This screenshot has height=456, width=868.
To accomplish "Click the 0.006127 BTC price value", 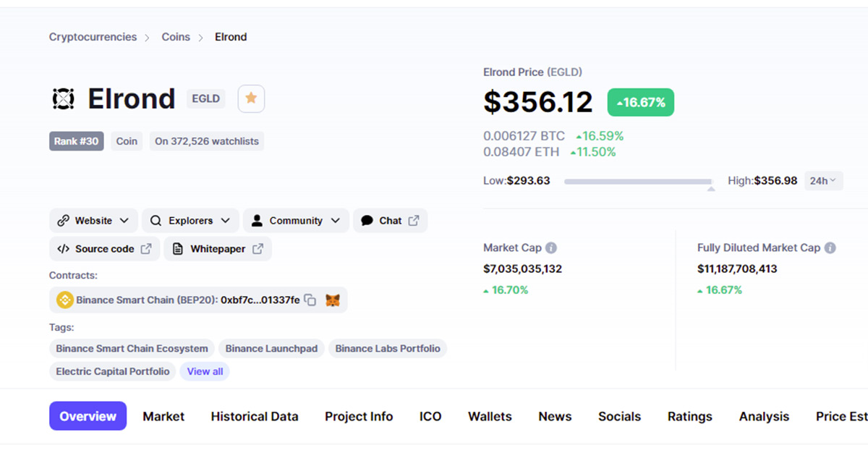I will (x=524, y=136).
